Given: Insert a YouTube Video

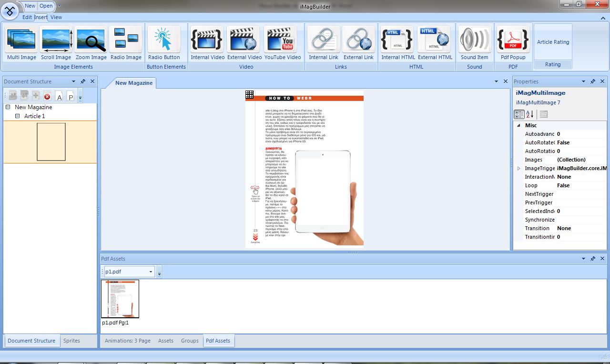Looking at the screenshot, I should 283,43.
